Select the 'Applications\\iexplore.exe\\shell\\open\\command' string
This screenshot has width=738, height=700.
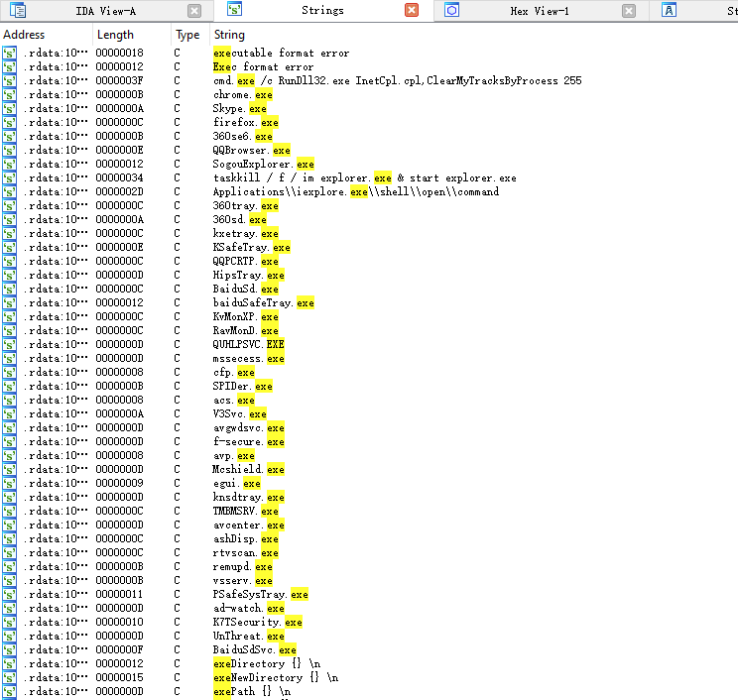356,192
